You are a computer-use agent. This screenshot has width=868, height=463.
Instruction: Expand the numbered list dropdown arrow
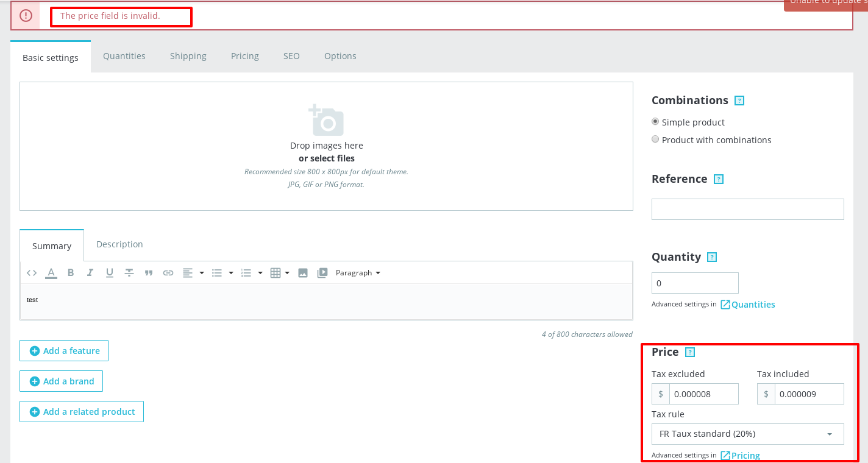tap(260, 273)
